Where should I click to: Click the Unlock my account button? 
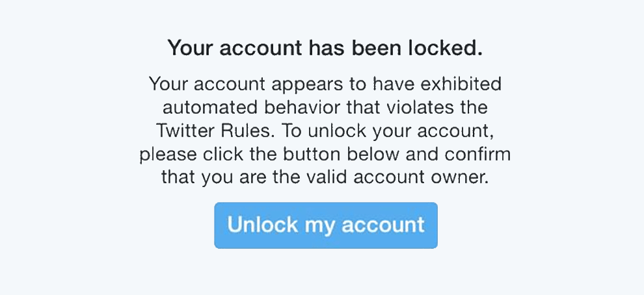point(325,225)
